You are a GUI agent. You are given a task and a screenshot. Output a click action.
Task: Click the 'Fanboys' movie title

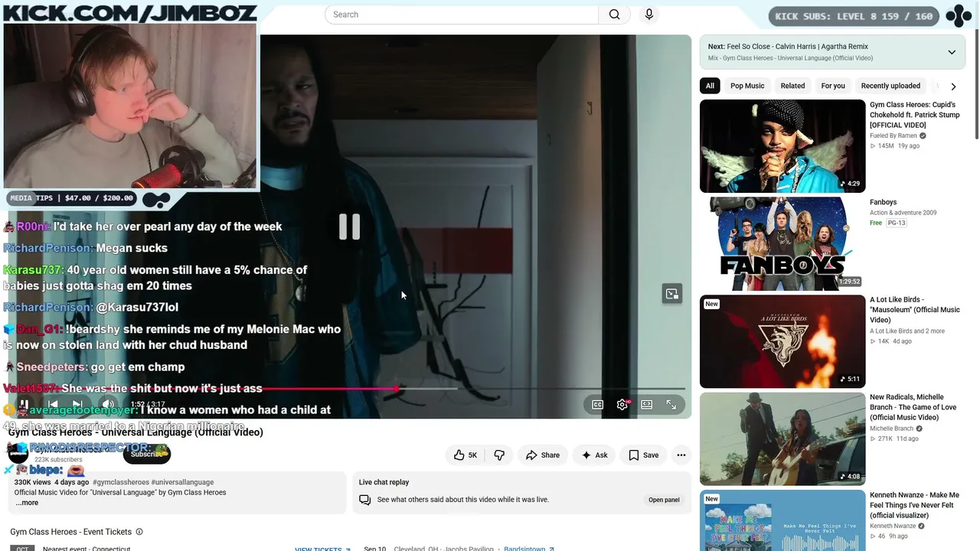[x=883, y=202]
